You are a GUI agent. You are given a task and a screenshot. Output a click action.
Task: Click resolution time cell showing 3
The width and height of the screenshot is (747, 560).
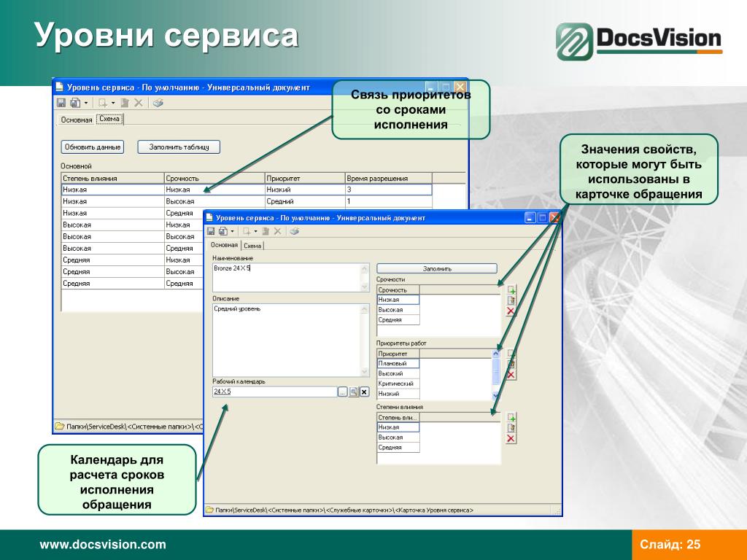388,190
